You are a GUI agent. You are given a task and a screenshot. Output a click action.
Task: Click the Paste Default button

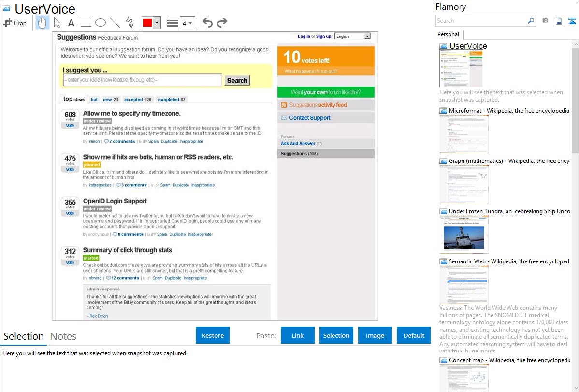[x=414, y=335]
